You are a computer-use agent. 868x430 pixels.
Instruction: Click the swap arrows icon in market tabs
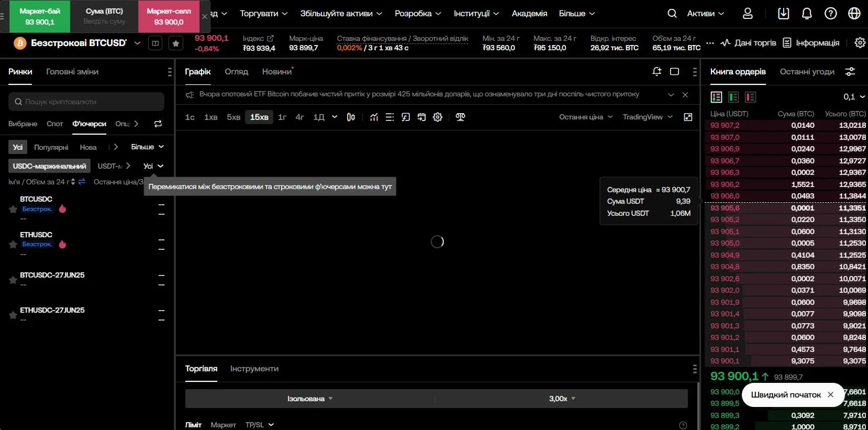(158, 124)
